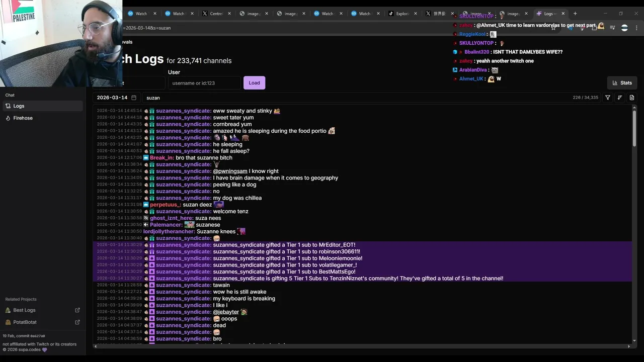Click external link icon next to PotatBotat
Screen dimensions: 644x362
click(x=77, y=322)
